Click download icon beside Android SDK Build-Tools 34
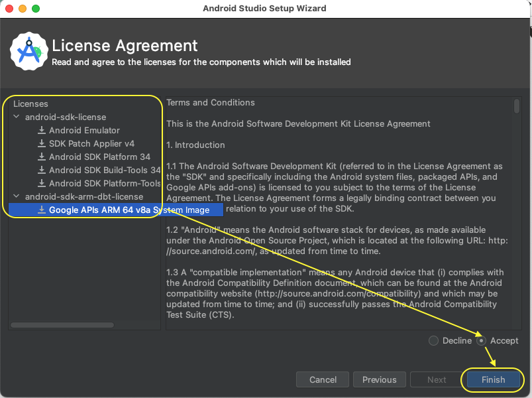The width and height of the screenshot is (532, 398). click(x=42, y=170)
